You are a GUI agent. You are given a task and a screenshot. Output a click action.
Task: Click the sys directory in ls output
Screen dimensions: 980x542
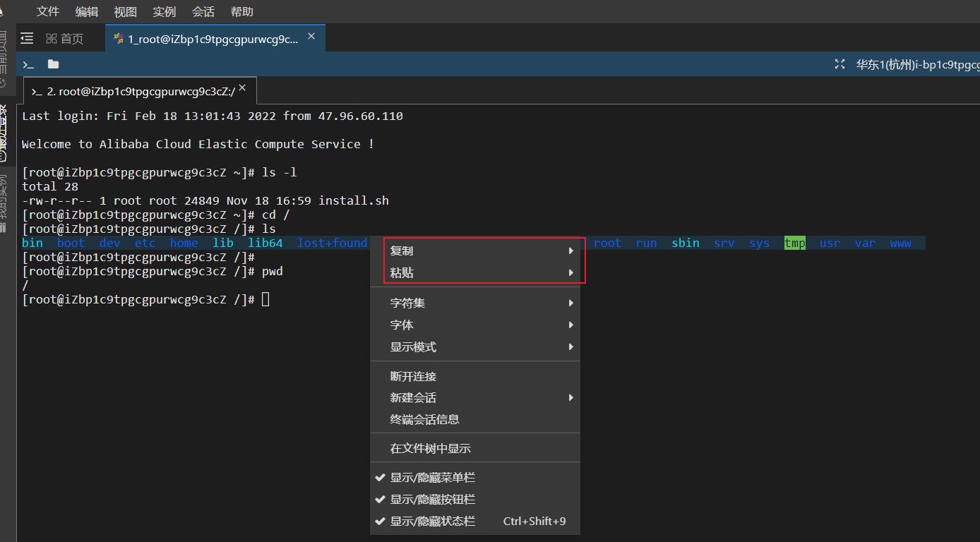[760, 243]
